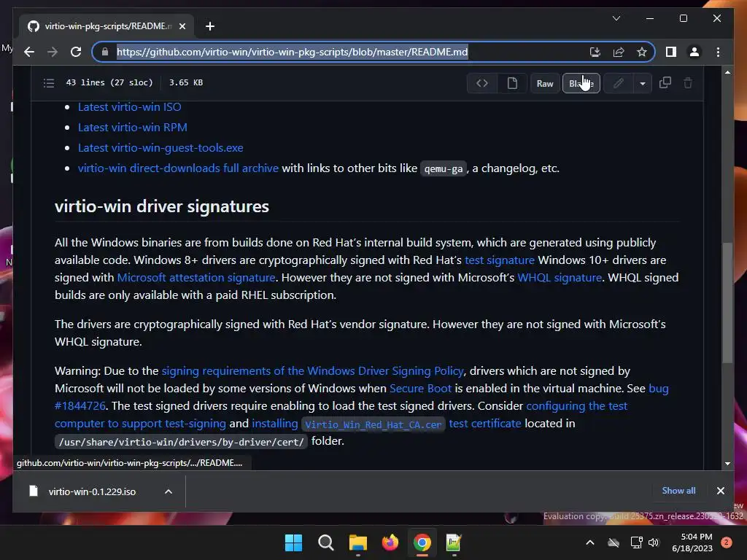Image resolution: width=747 pixels, height=560 pixels.
Task: Click page scrollbar up arrow
Action: point(727,72)
